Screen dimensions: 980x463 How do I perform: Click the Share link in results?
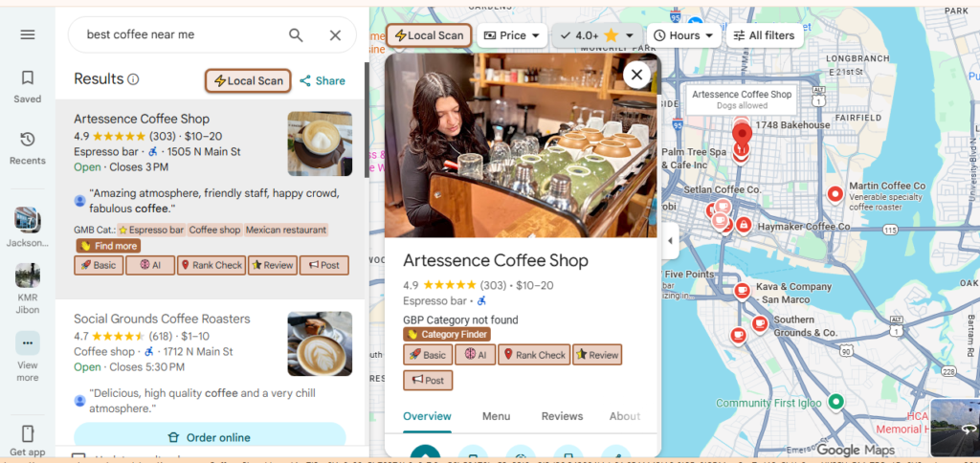click(x=322, y=80)
